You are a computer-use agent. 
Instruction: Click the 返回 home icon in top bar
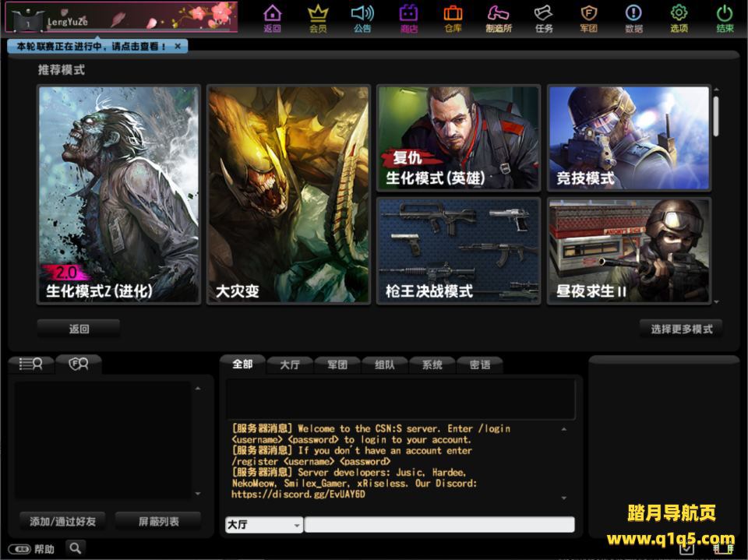pos(272,18)
